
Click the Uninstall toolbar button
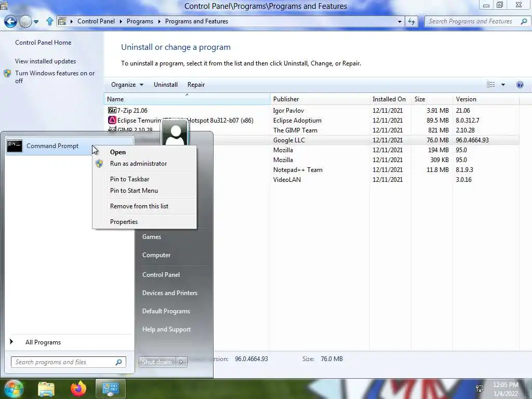click(166, 85)
